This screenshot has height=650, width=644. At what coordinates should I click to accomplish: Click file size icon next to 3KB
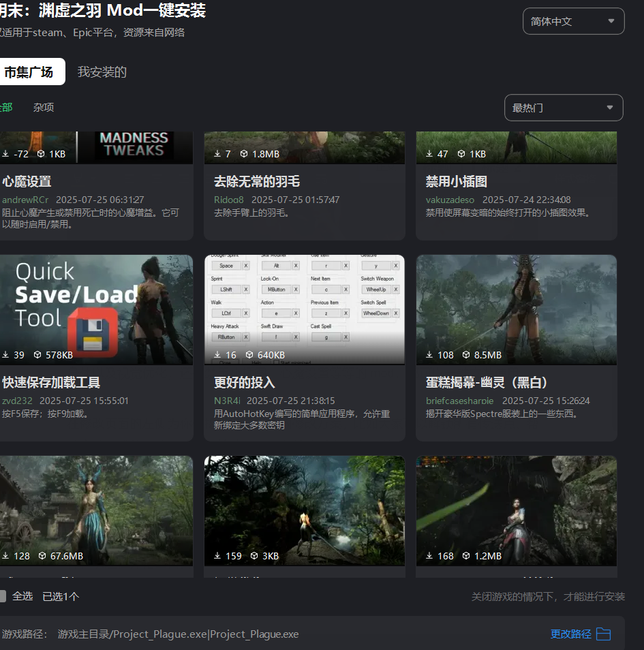[x=254, y=556]
